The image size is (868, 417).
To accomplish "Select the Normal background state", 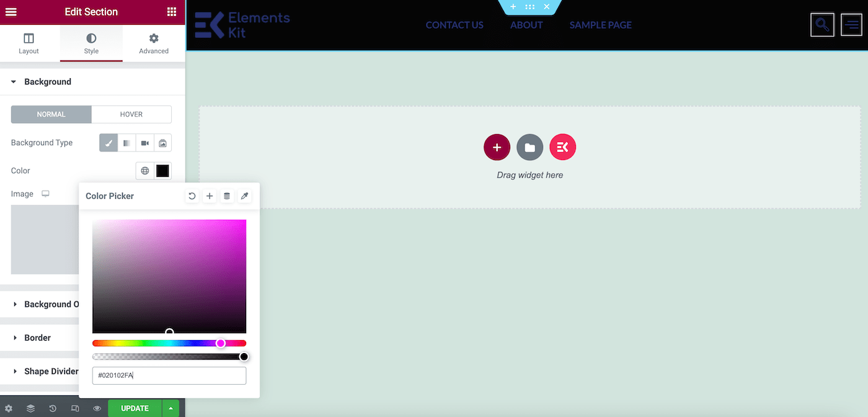I will click(x=51, y=114).
